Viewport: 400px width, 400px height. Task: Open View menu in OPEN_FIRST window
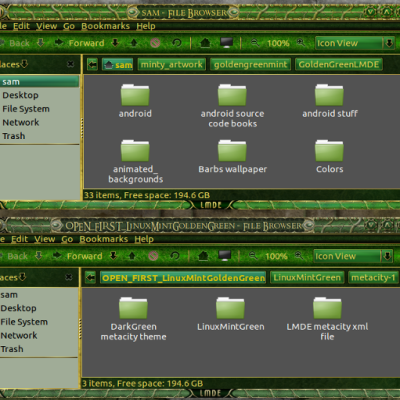tap(44, 239)
